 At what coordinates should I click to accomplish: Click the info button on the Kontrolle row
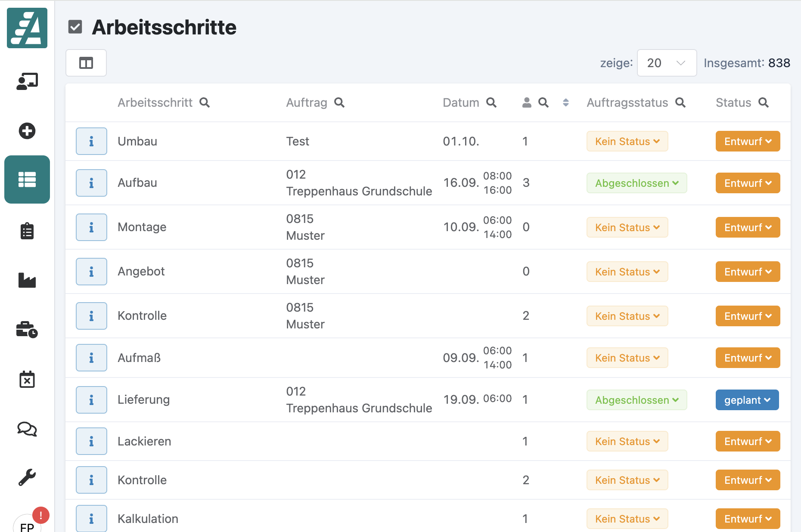pos(91,315)
